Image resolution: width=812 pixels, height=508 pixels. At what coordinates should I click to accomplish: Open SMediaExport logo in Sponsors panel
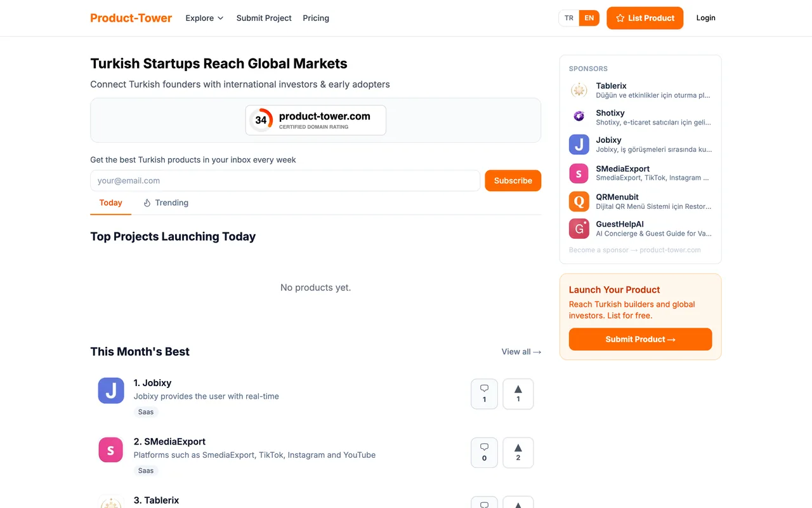(579, 173)
